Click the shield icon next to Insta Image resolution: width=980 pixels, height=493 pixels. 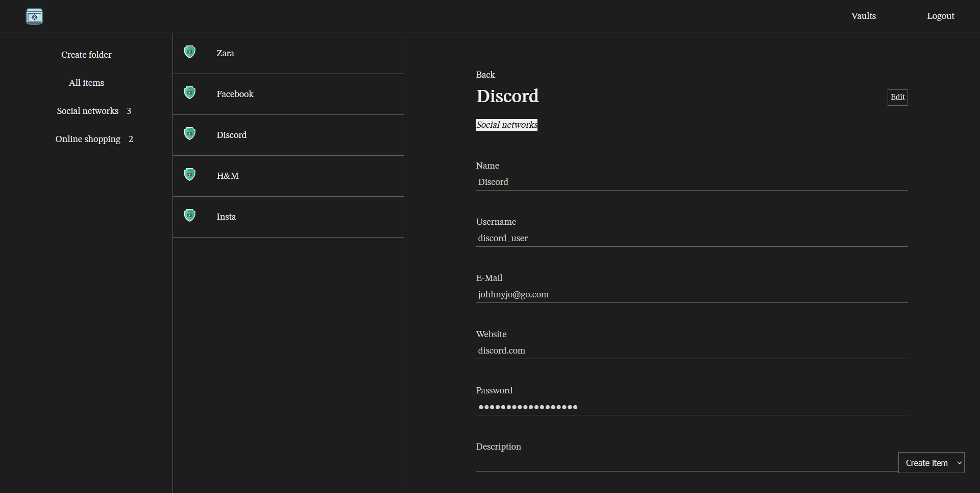click(189, 215)
